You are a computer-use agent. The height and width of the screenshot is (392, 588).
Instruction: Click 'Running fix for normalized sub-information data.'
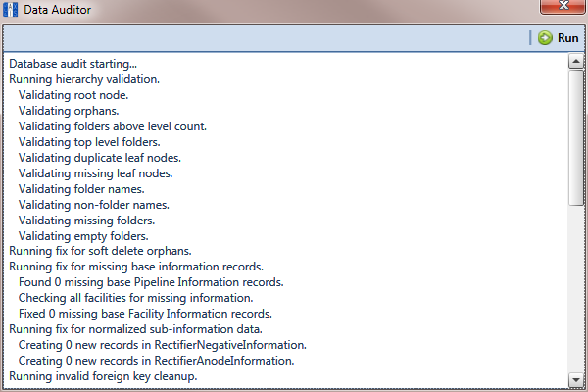135,329
